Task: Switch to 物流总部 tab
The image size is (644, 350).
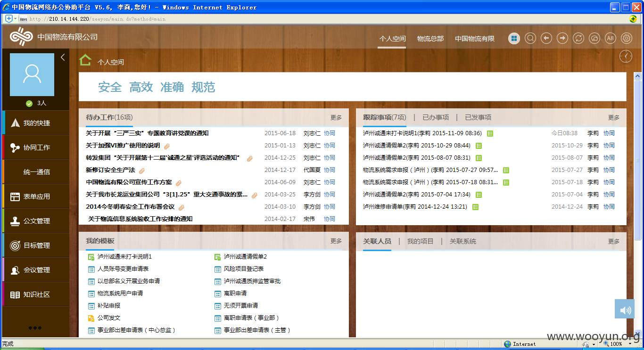Action: (x=430, y=39)
